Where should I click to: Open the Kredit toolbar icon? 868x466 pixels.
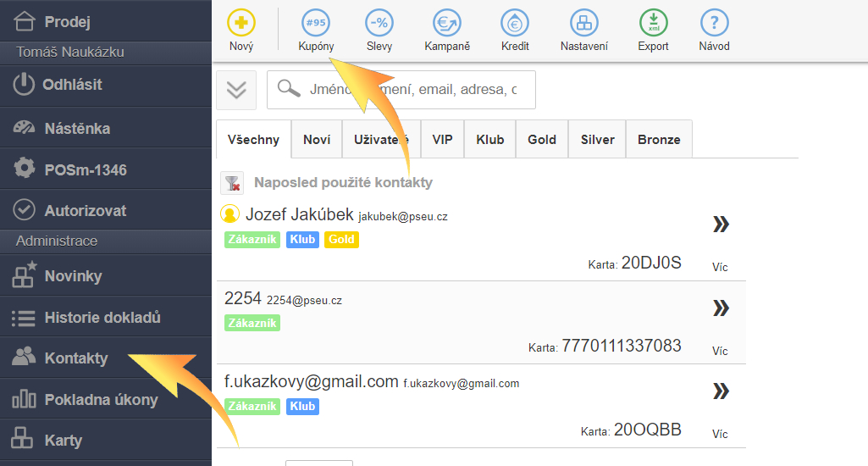(515, 23)
